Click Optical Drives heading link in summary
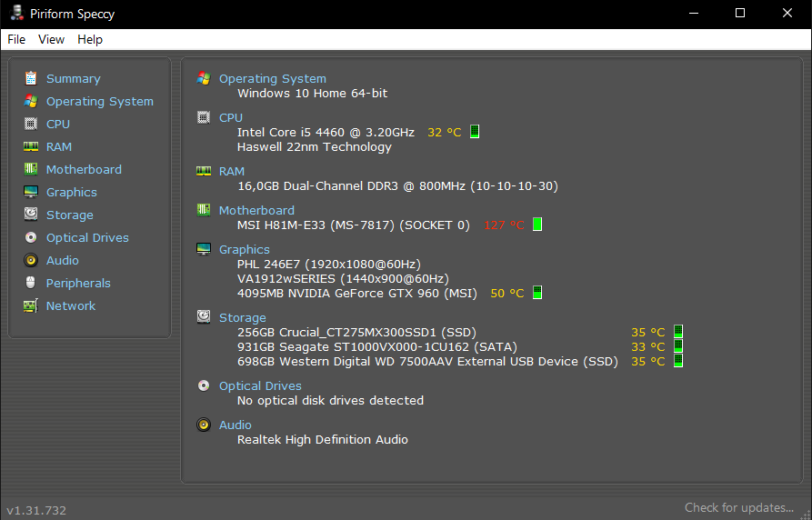The image size is (812, 520). (260, 385)
